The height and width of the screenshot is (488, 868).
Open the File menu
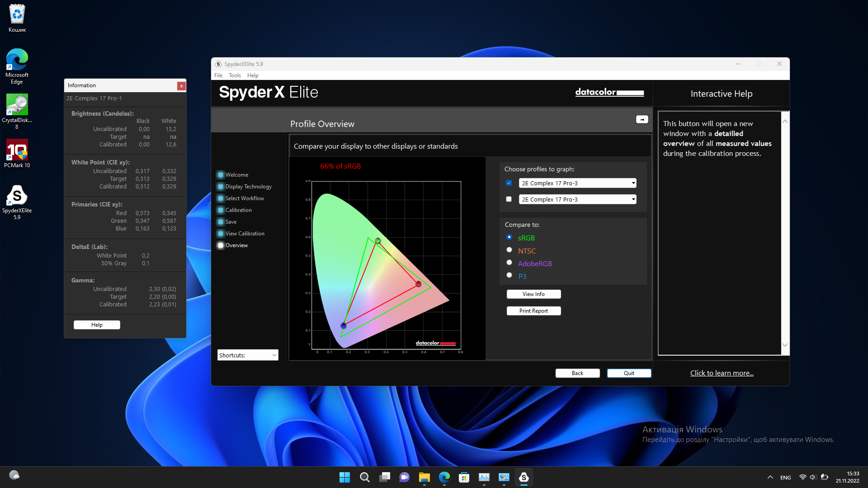click(x=218, y=75)
